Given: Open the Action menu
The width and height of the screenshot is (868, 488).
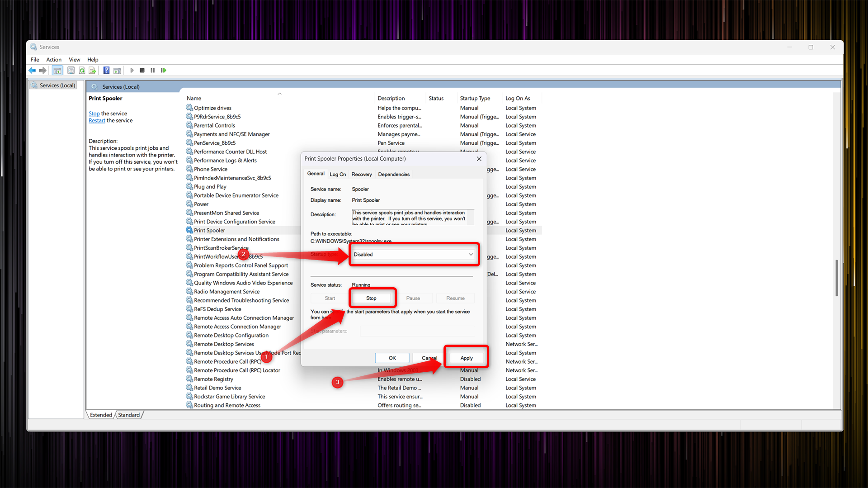Looking at the screenshot, I should click(54, 59).
